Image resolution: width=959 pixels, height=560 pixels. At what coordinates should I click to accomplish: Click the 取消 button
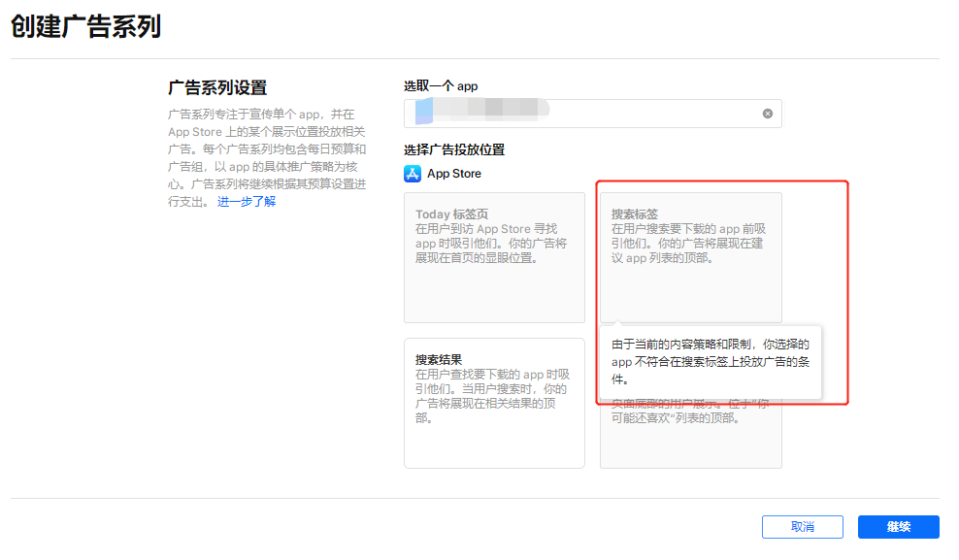click(803, 527)
